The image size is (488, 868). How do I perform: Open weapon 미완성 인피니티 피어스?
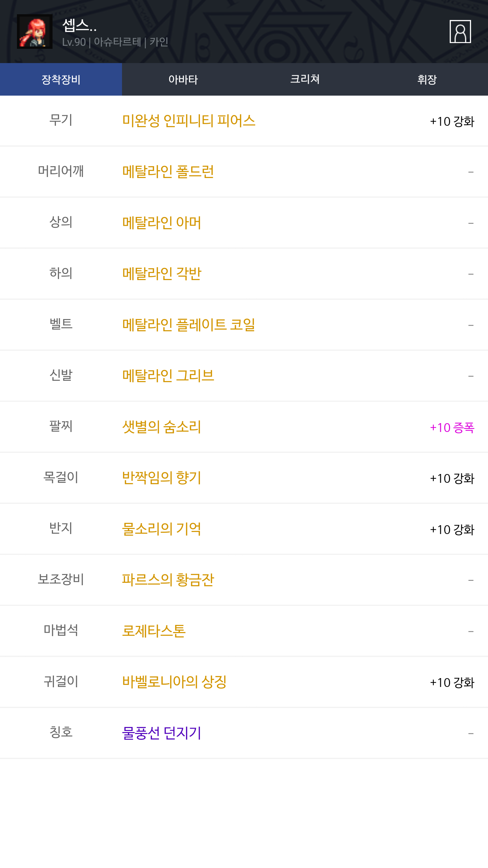click(188, 121)
